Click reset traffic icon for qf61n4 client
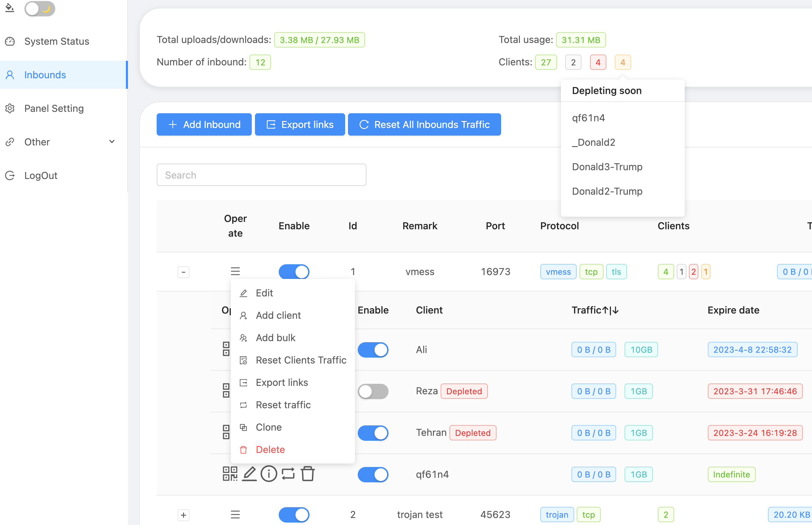Screen dimensions: 812x525 [288, 474]
